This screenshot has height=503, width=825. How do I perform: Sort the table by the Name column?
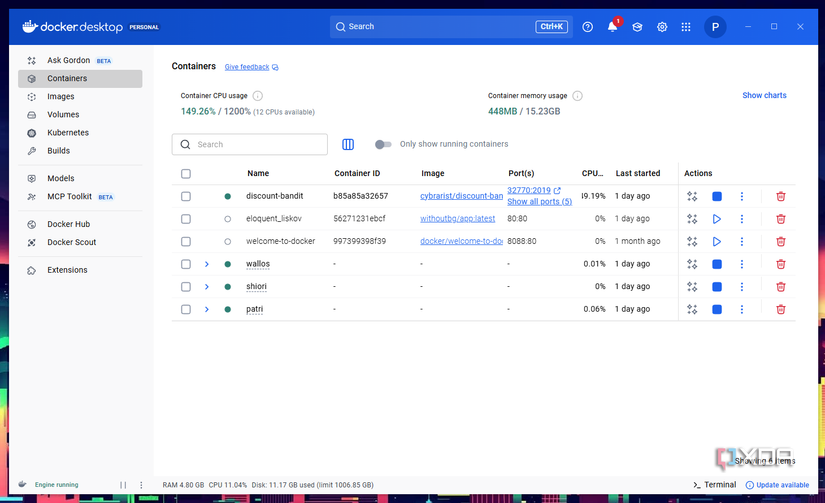pyautogui.click(x=258, y=174)
